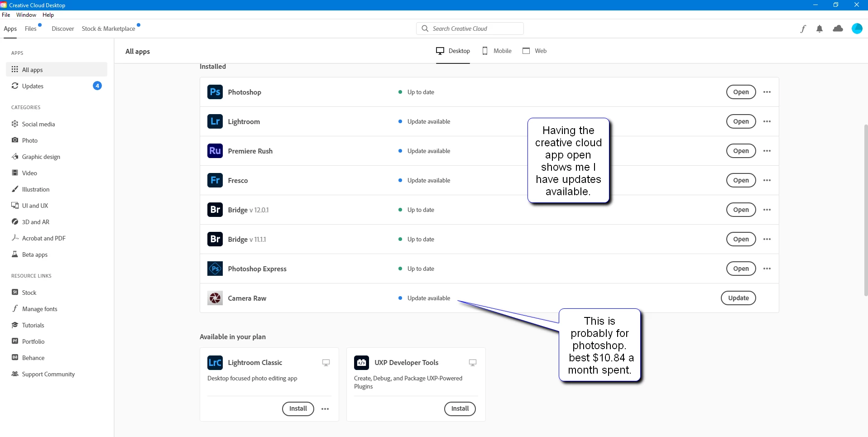Switch to the Apps tab
This screenshot has height=437, width=868.
(x=10, y=29)
